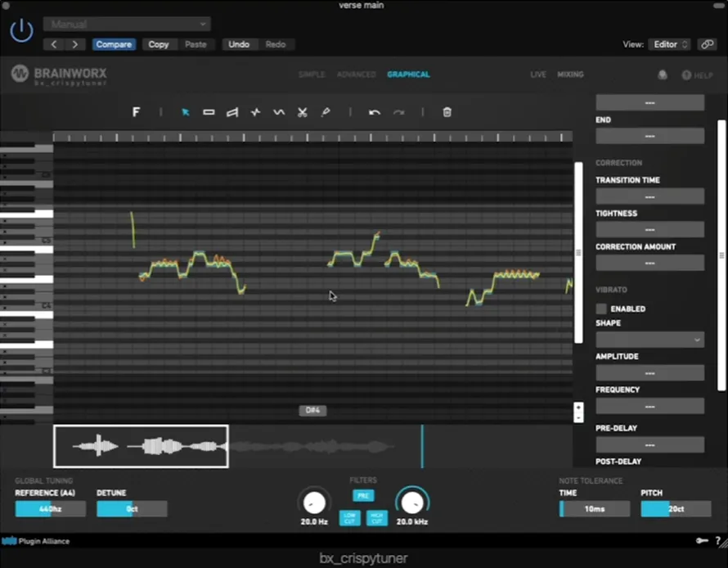The image size is (728, 568).
Task: Click the blue playhead marker in overview
Action: click(422, 446)
